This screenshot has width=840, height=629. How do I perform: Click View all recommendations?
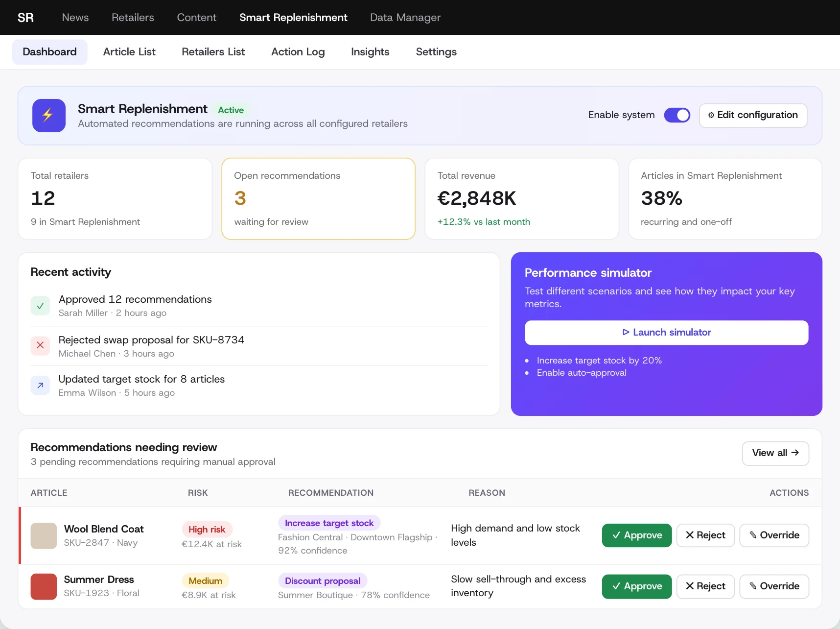(775, 453)
